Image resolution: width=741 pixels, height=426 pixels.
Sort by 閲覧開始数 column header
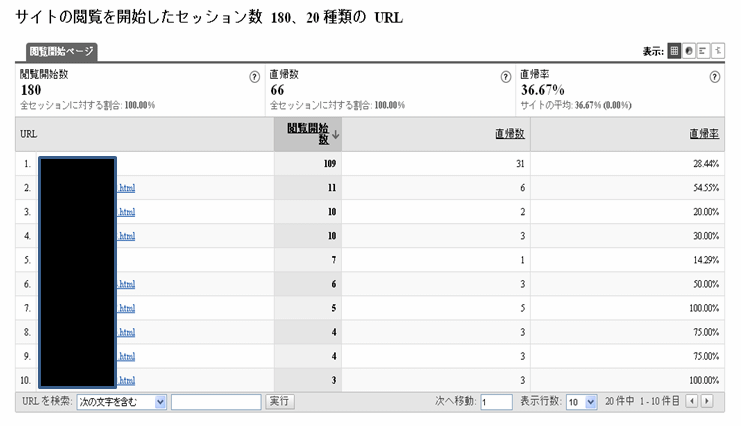pyautogui.click(x=308, y=134)
